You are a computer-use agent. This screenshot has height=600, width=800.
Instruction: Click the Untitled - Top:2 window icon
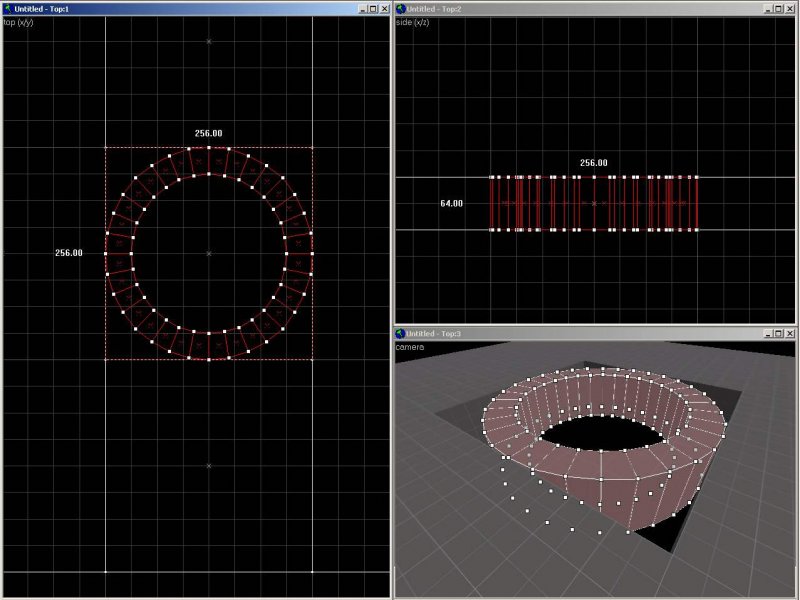coord(402,8)
